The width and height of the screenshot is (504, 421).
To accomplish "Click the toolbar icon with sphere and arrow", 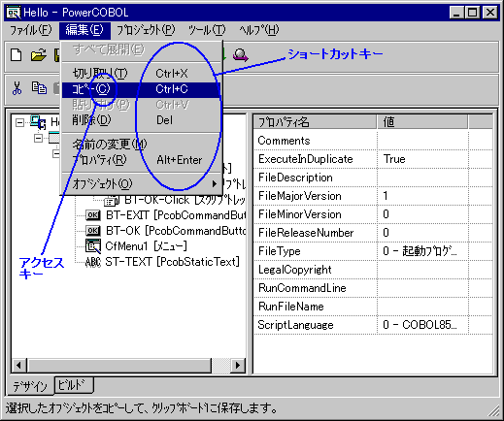I will 241,55.
